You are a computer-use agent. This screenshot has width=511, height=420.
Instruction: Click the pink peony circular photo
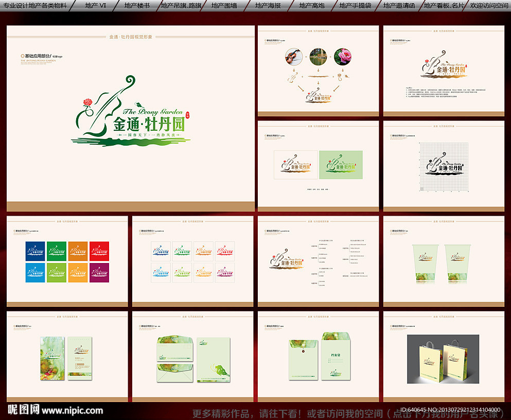click(343, 57)
